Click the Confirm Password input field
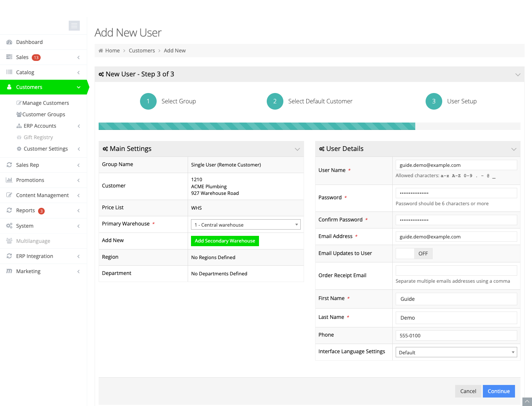The width and height of the screenshot is (532, 406). click(456, 220)
